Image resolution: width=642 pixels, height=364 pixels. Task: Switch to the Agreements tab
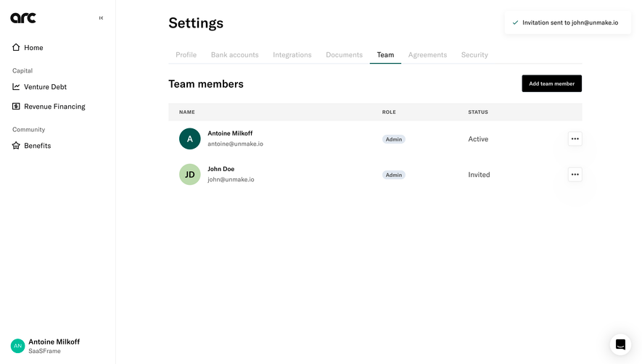[x=427, y=55]
